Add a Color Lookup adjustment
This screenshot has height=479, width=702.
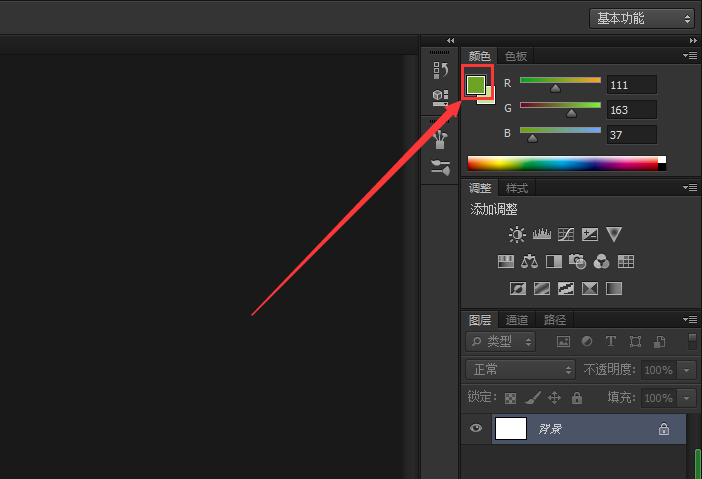(626, 261)
